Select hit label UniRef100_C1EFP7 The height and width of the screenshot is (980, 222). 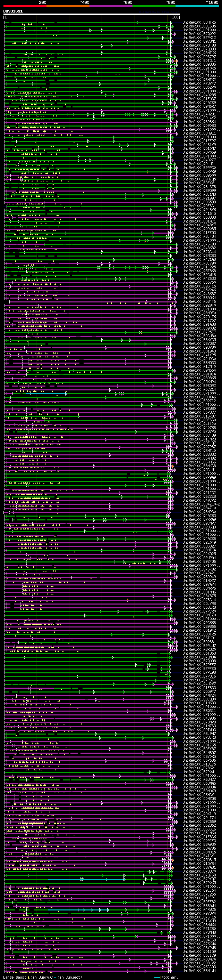click(199, 141)
